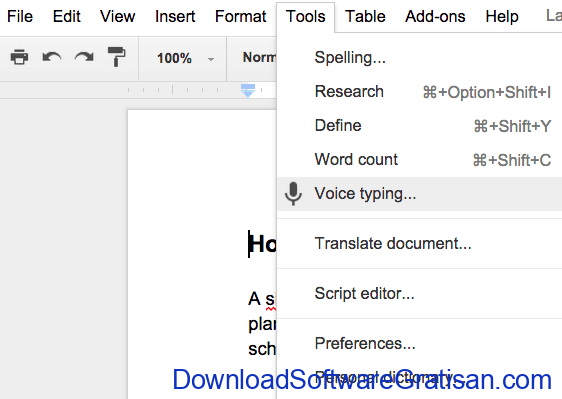Start Voice typing... from the menu
This screenshot has height=399, width=562.
(x=419, y=194)
